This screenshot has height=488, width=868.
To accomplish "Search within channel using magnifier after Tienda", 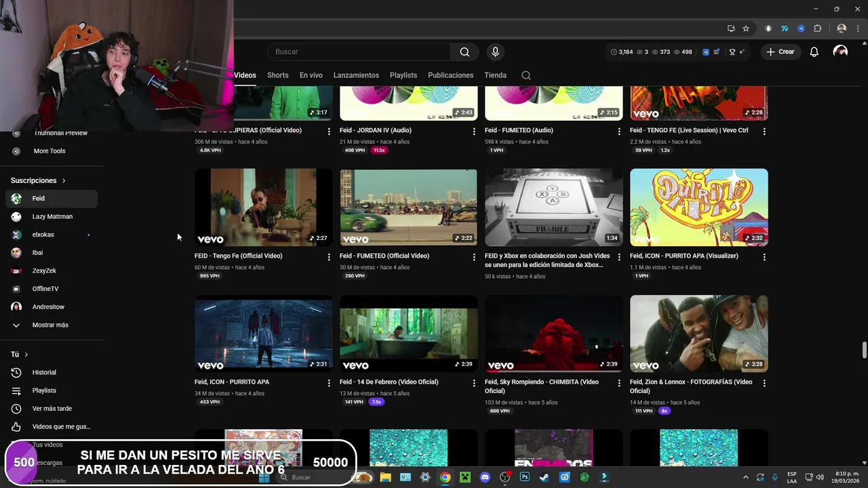I will [526, 75].
